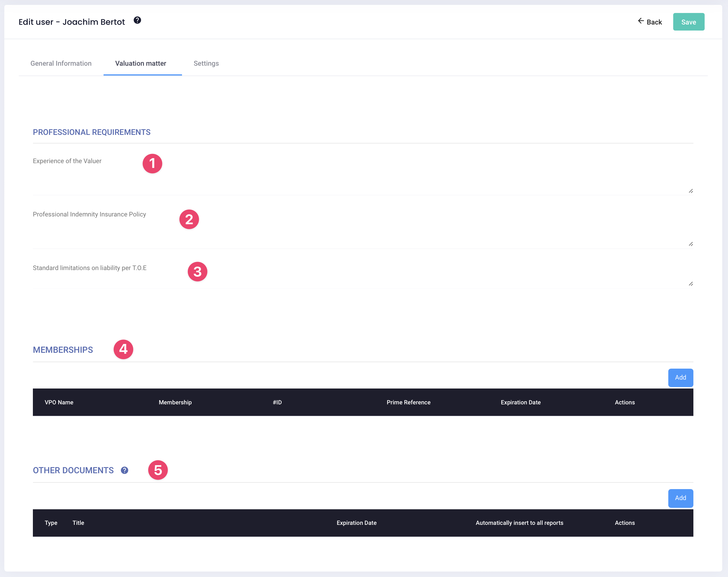Click the resize handle of Experience of the Valuer field
728x577 pixels.
[x=691, y=191]
